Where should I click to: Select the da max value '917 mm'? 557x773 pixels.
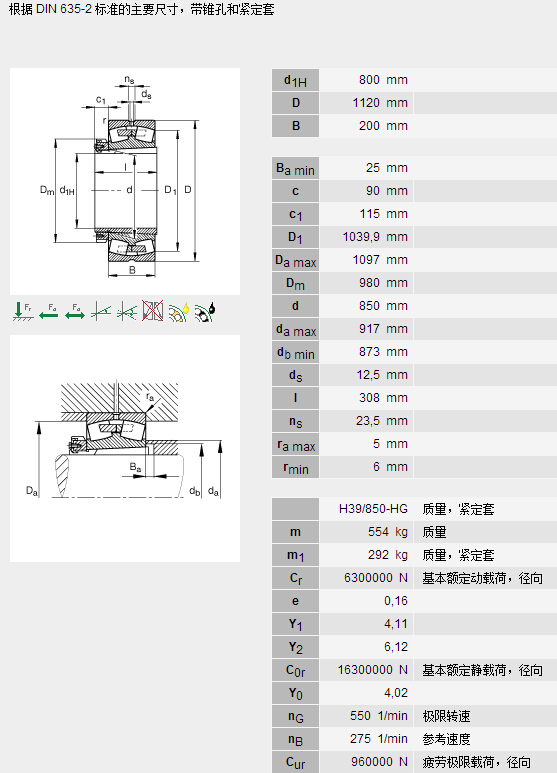click(383, 329)
